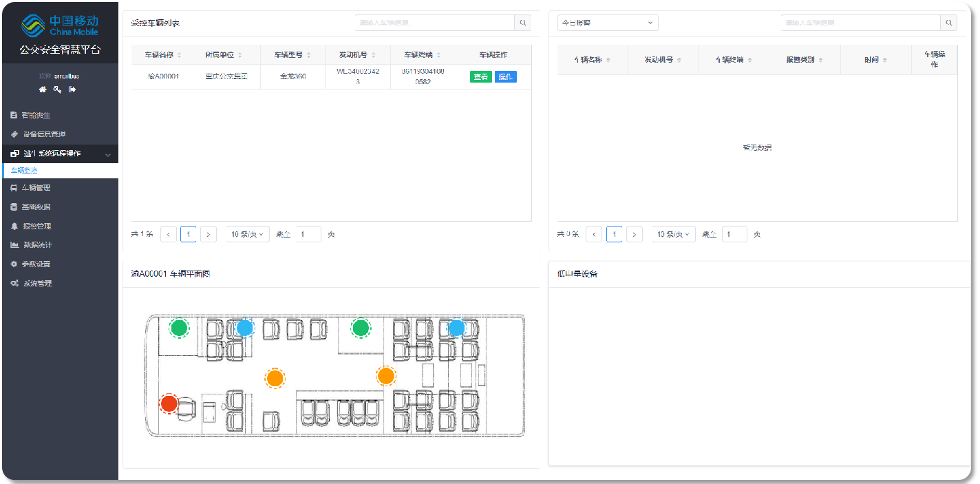980x484 pixels.
Task: Open the 今日报警 alarm filter dropdown
Action: coord(607,23)
